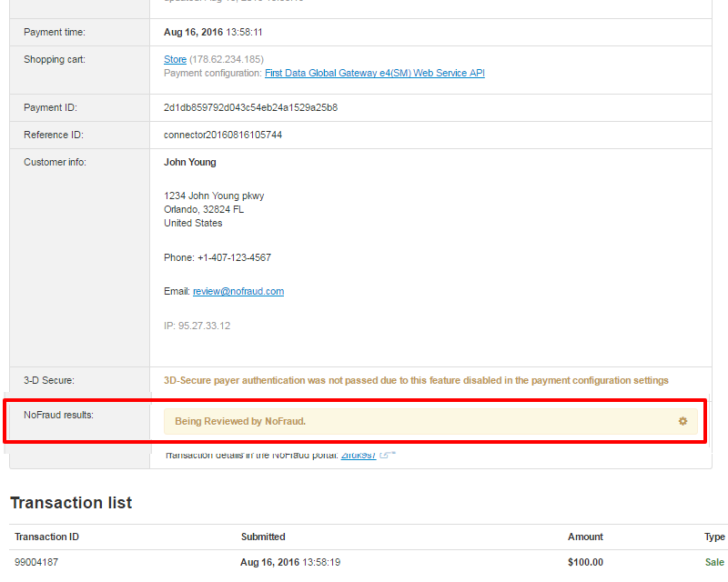The width and height of the screenshot is (728, 582).
Task: Click the NoFraud results row label
Action: (x=58, y=415)
